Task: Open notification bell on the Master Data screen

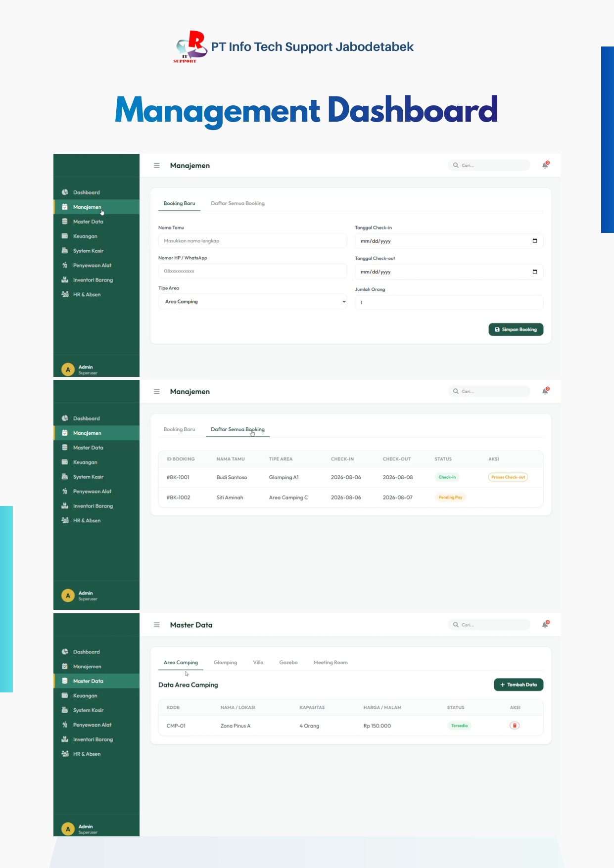Action: (545, 625)
